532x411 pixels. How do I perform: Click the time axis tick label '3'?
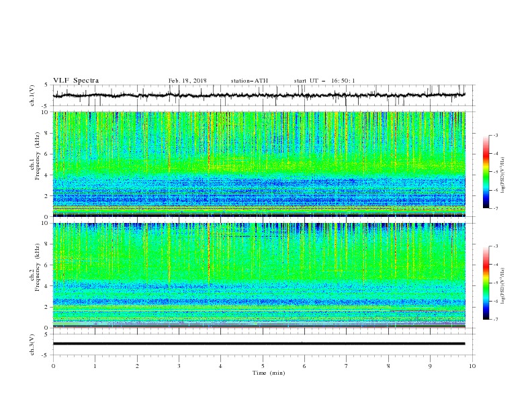pos(179,366)
